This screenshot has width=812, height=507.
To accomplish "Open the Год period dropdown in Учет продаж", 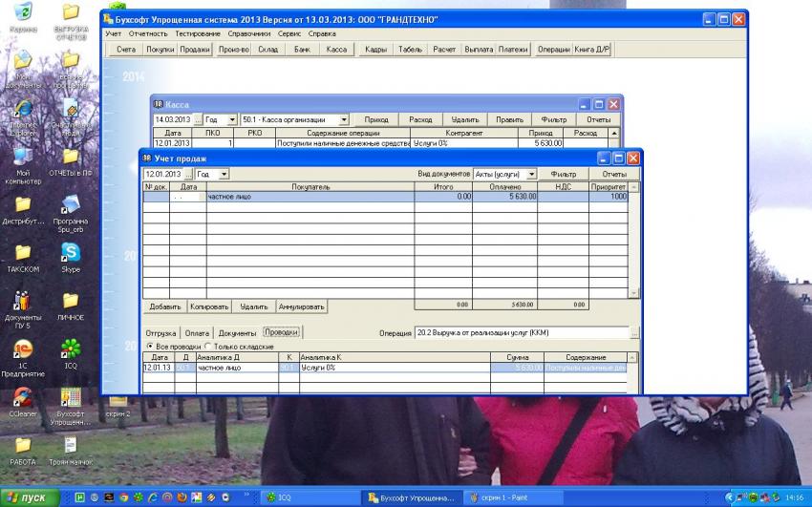I will 224,175.
